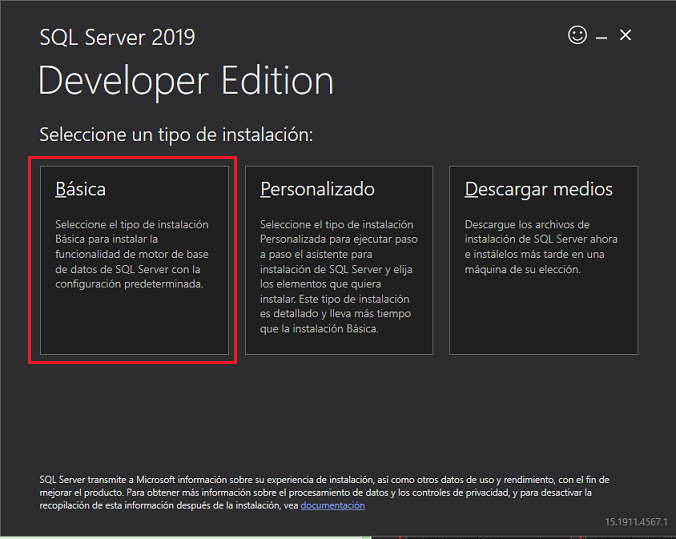Open the documentación link

tap(332, 505)
